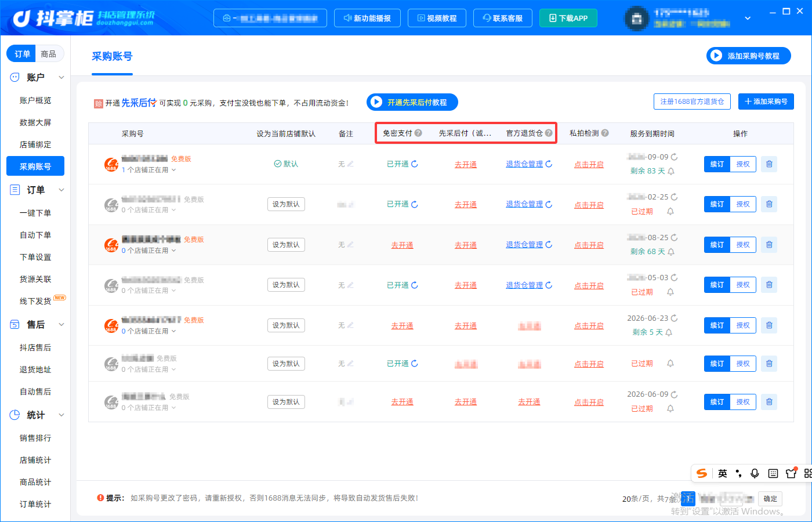Refresh 免密支付 status in second row
Screen dimensions: 812x522
(x=415, y=204)
